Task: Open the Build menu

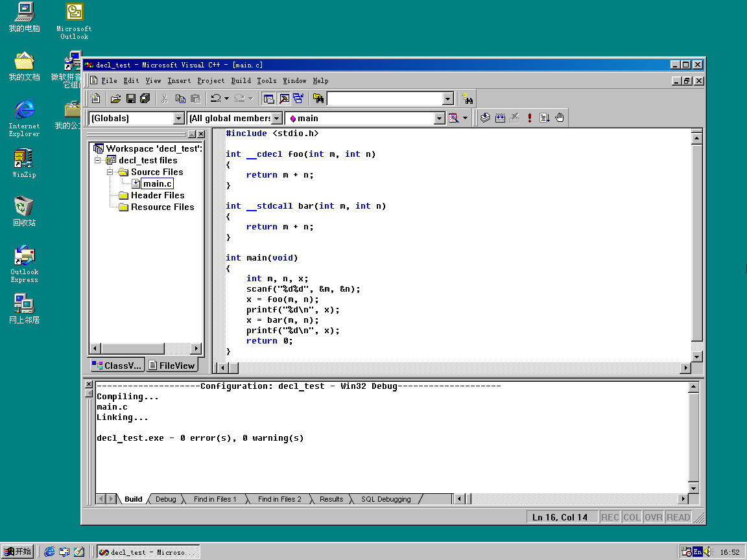Action: coord(241,80)
